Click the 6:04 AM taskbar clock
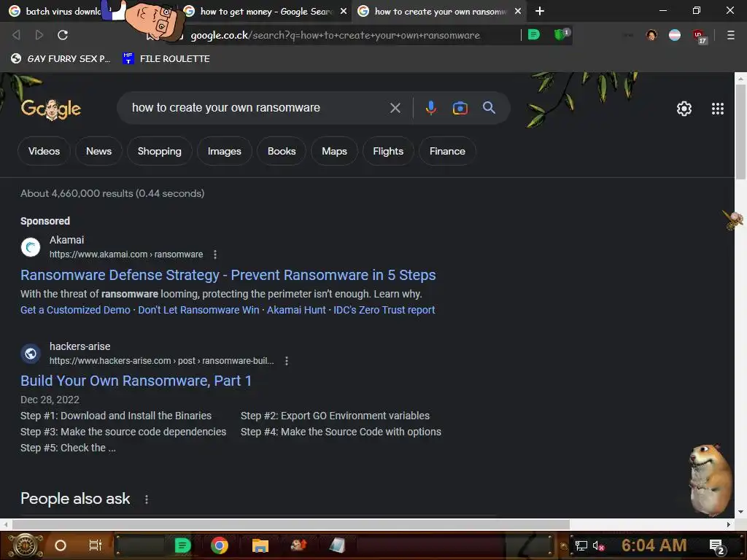Screen dimensions: 747x560 click(x=654, y=545)
